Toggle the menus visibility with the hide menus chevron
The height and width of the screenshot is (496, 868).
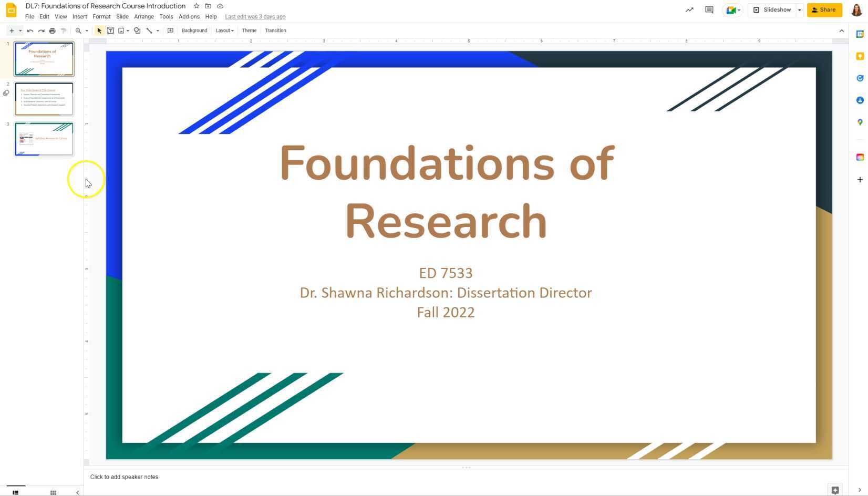coord(842,30)
